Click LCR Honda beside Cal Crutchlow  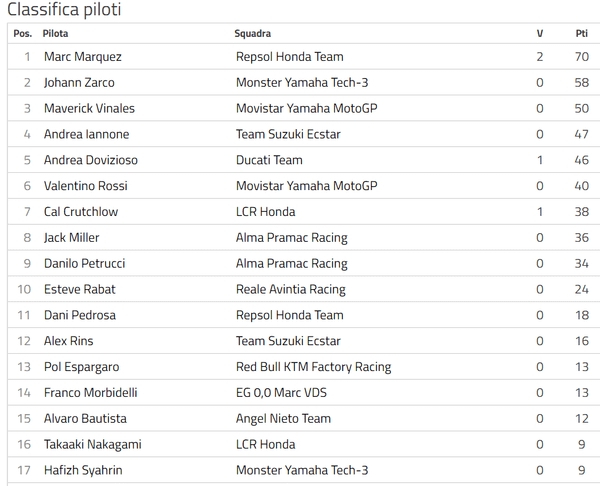point(266,212)
